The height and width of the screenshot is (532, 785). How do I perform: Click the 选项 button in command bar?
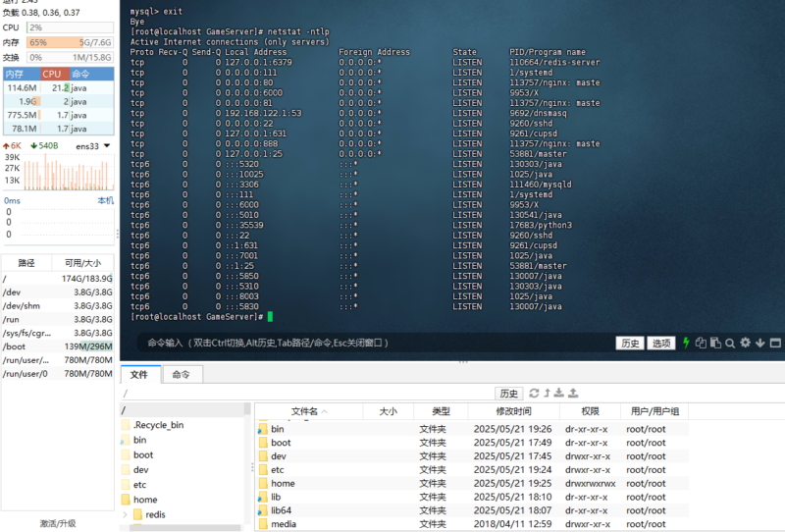click(x=662, y=344)
